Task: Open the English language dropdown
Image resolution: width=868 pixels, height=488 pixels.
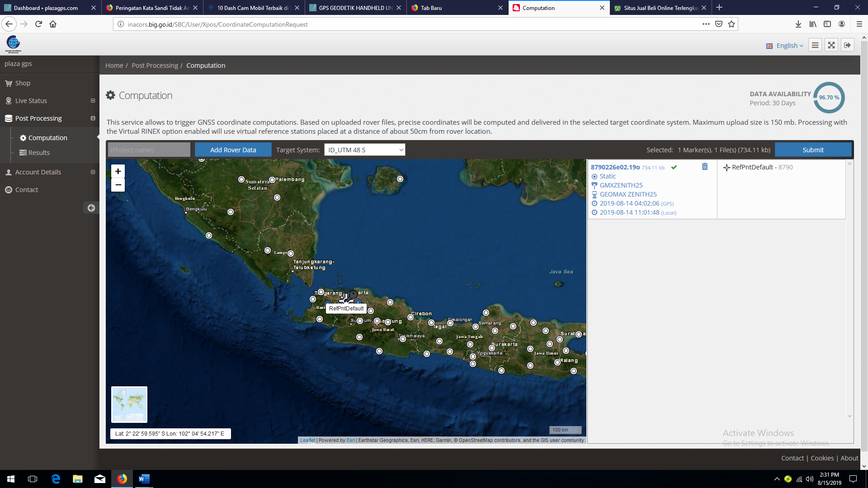Action: [x=785, y=46]
